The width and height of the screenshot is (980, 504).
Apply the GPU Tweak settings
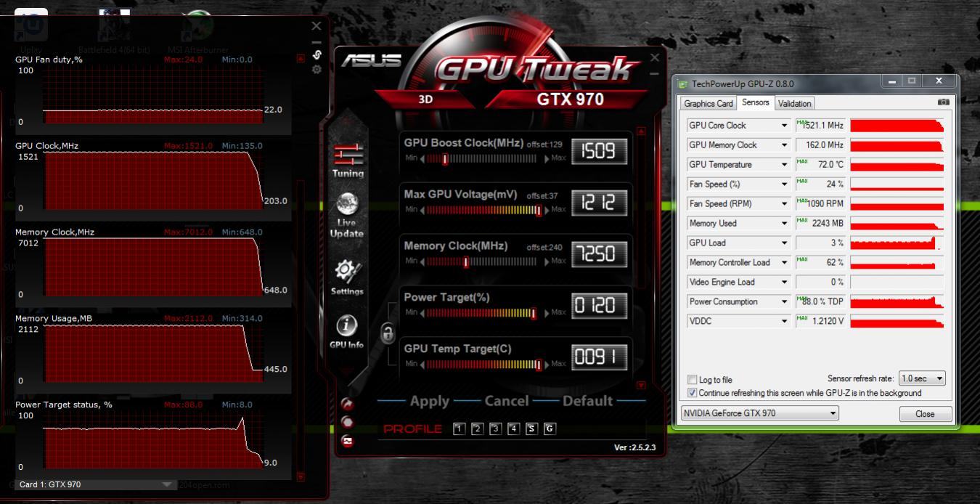tap(430, 401)
